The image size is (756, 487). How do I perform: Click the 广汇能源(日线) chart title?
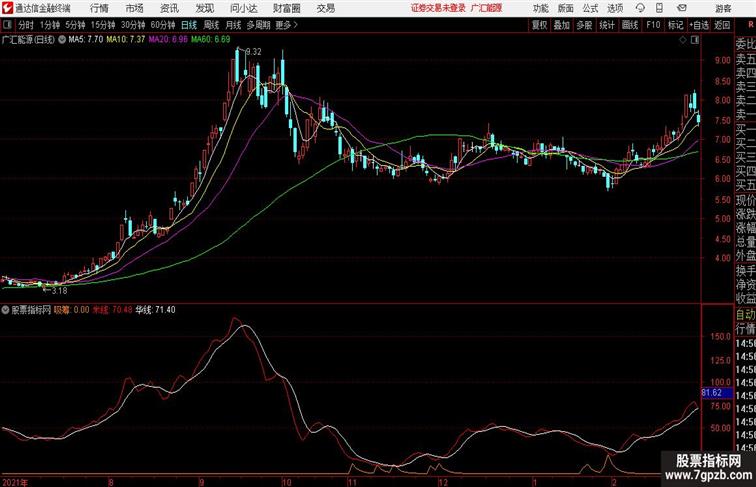point(28,40)
